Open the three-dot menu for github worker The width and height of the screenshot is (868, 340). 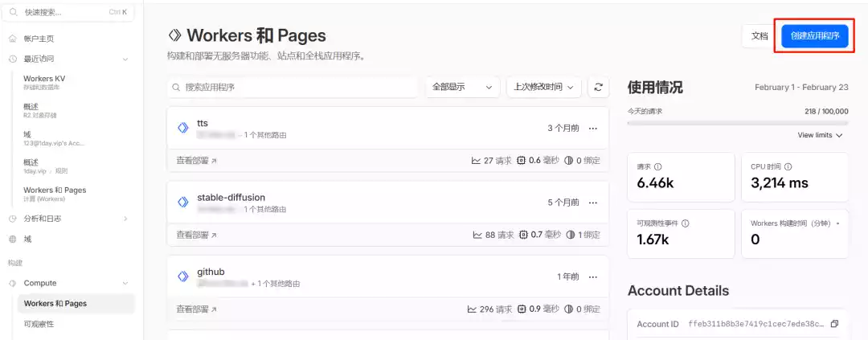pyautogui.click(x=593, y=277)
